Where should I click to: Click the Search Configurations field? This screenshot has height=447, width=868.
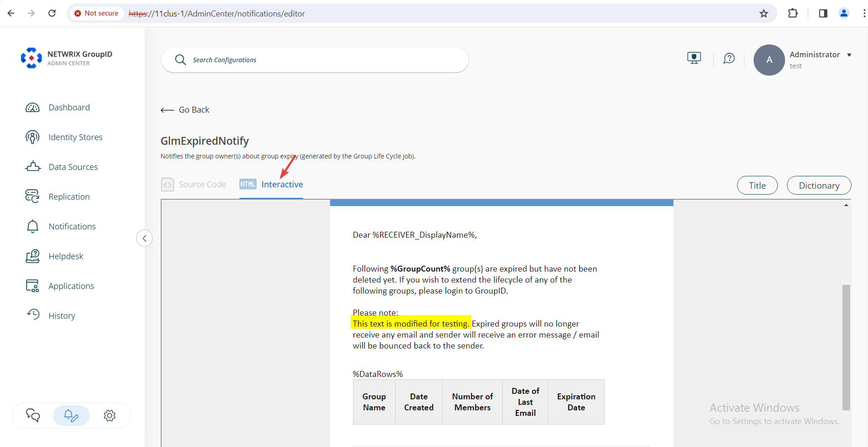[315, 60]
